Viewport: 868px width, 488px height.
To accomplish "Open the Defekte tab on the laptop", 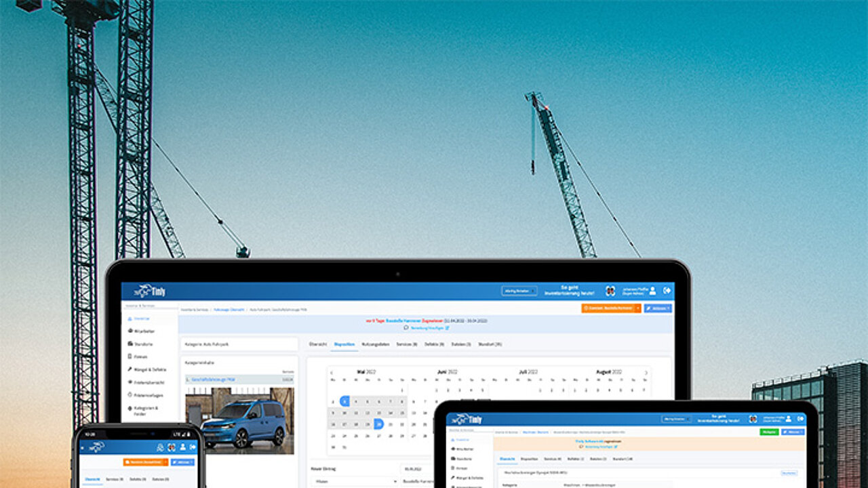I will [435, 344].
